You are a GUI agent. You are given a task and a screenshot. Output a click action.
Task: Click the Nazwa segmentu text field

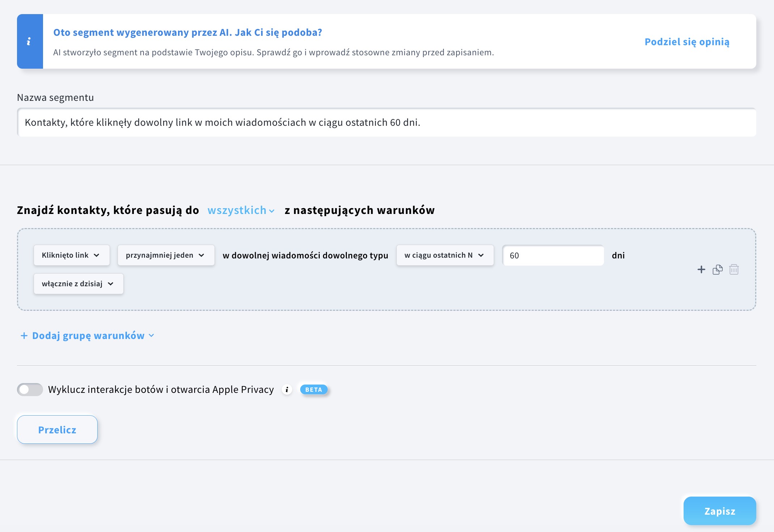386,123
